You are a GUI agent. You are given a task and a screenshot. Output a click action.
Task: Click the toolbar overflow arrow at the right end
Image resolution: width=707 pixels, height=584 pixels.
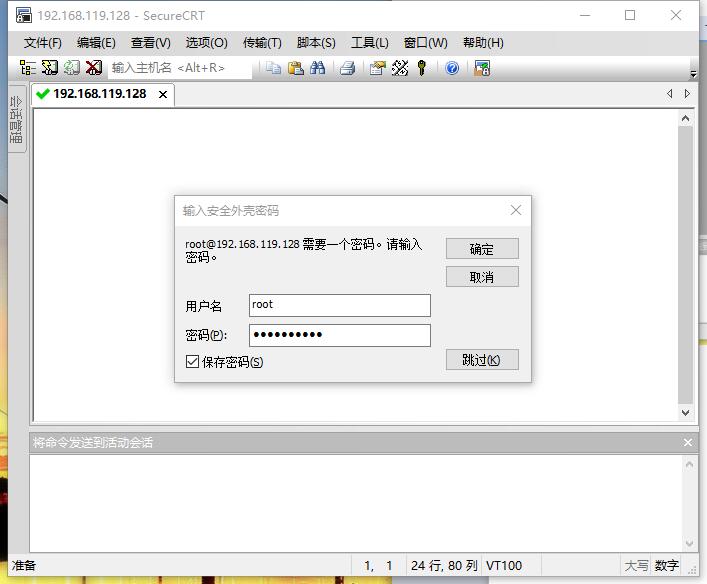693,73
